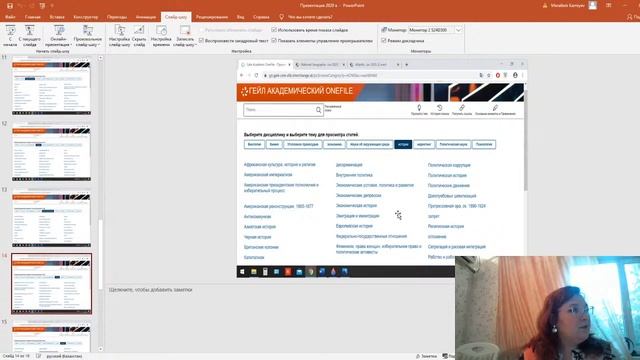The width and height of the screenshot is (640, 360).
Task: Select the Слайд-шоу ribbon tab
Action: coord(176,17)
